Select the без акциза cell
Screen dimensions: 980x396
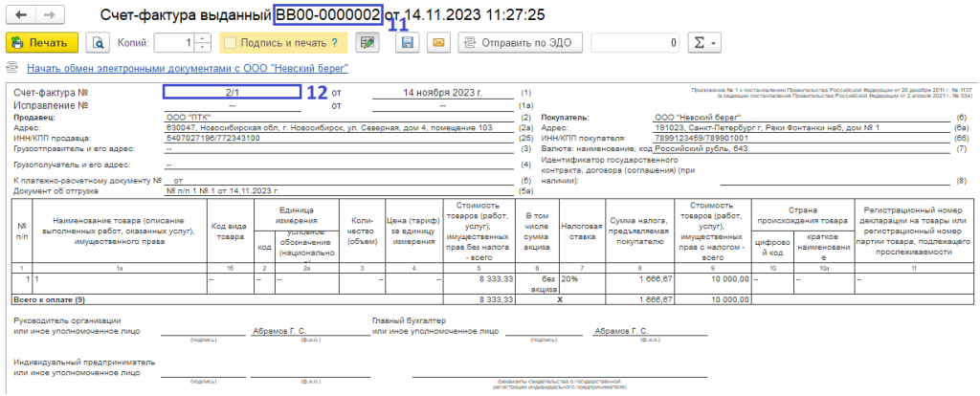coord(538,283)
